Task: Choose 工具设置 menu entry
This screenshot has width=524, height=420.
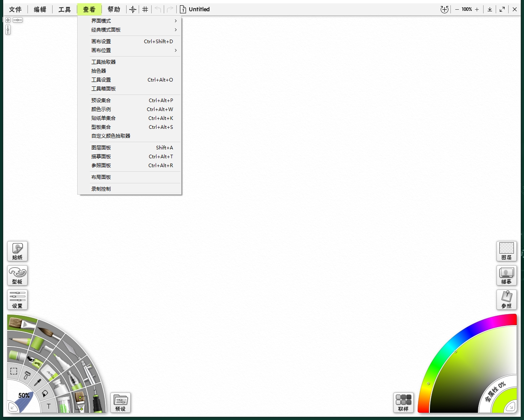Action: 130,80
